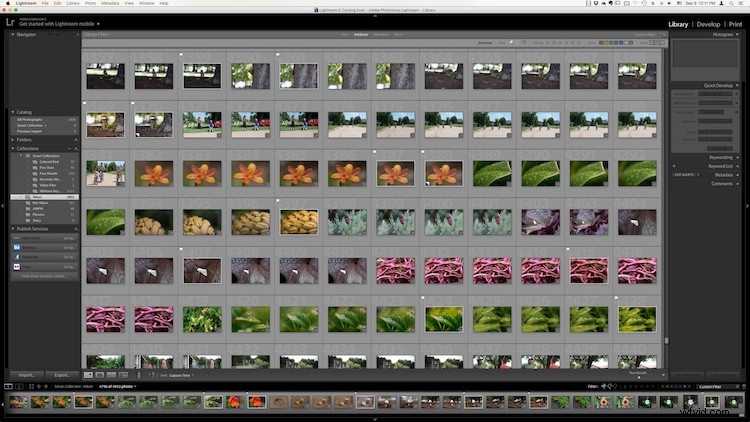Open the Five Stars smart collection
This screenshot has height=422, width=750.
[x=47, y=168]
